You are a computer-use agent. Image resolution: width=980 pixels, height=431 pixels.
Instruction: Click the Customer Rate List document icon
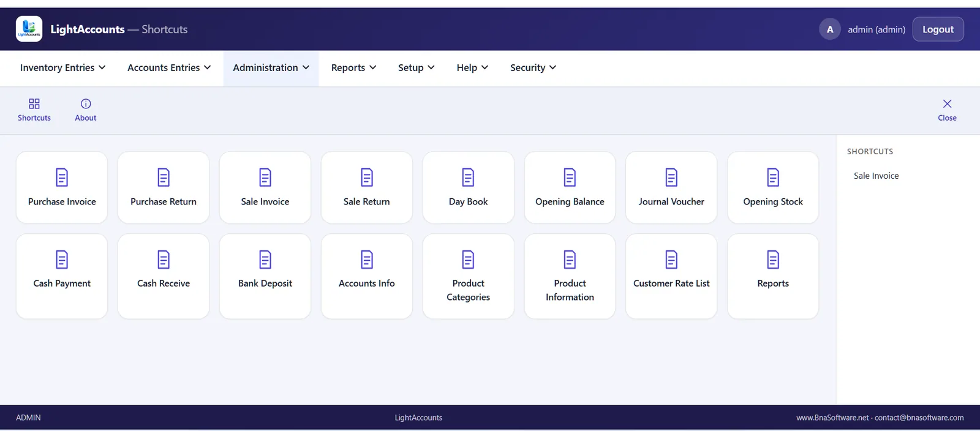tap(671, 260)
